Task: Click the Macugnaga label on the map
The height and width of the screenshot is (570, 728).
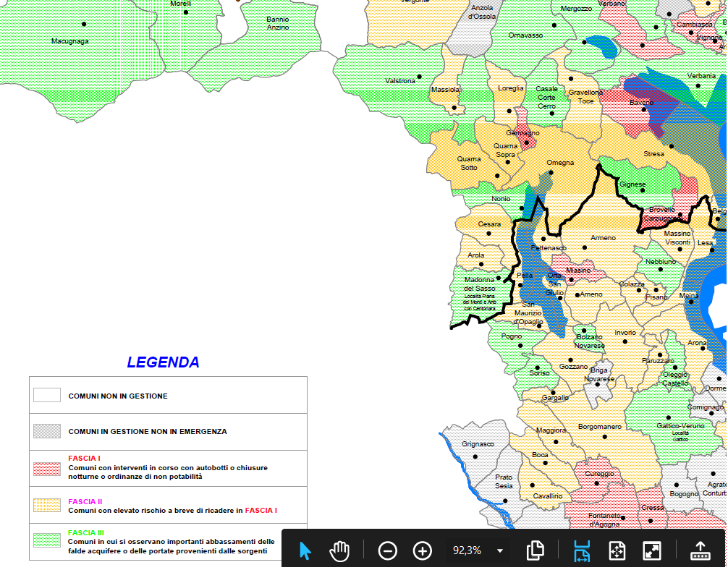Action: pyautogui.click(x=69, y=41)
